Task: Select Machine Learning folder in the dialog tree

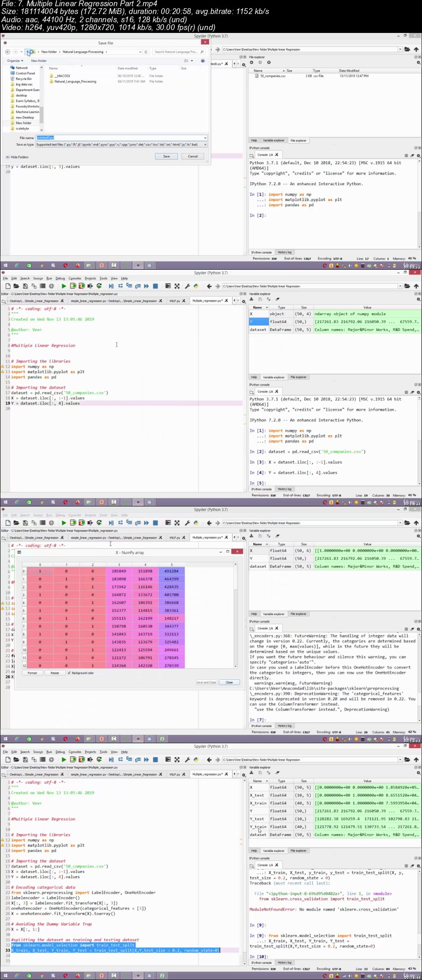Action: point(27,112)
